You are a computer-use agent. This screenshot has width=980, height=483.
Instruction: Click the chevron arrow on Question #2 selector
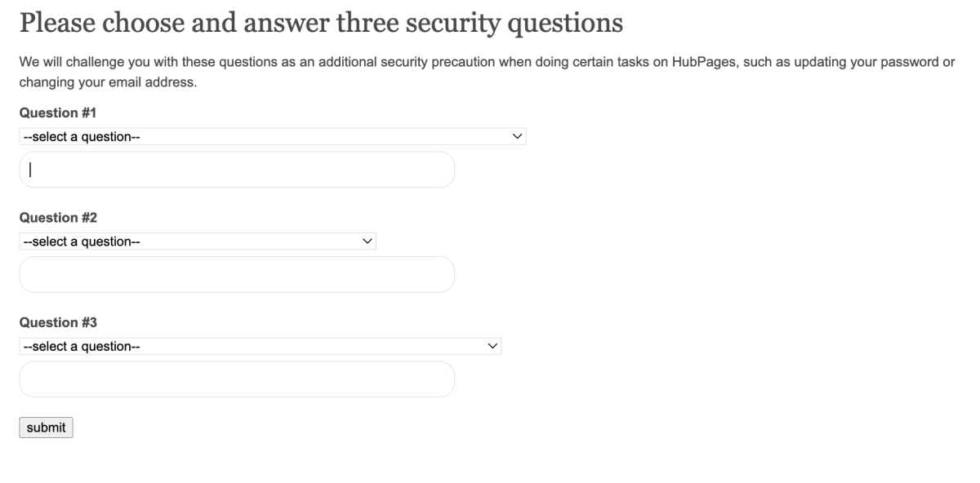click(x=367, y=241)
